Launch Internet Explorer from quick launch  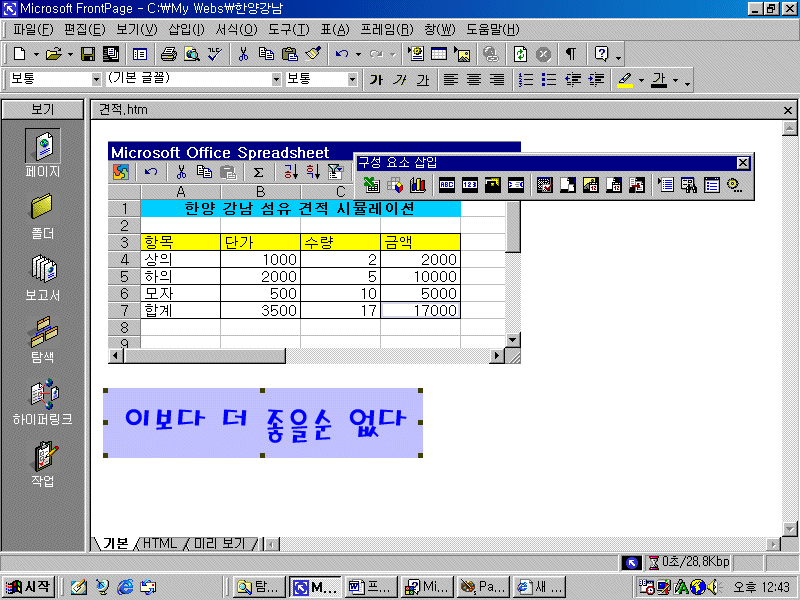(125, 587)
